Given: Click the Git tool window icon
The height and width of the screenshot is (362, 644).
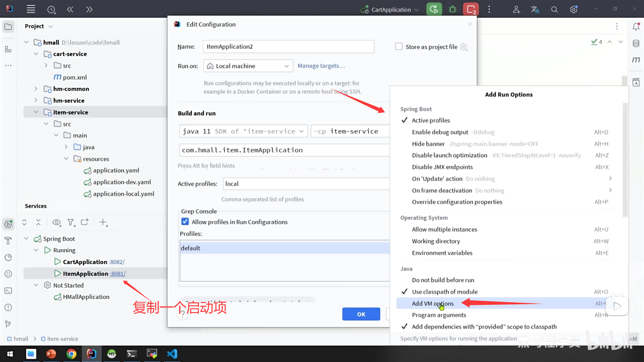Looking at the screenshot, I should tap(8, 324).
